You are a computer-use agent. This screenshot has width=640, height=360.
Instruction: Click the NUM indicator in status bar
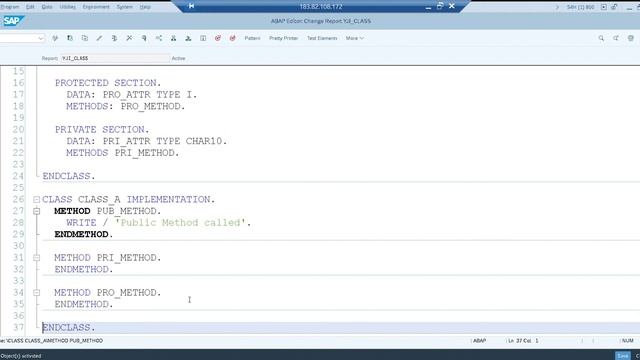click(x=627, y=340)
